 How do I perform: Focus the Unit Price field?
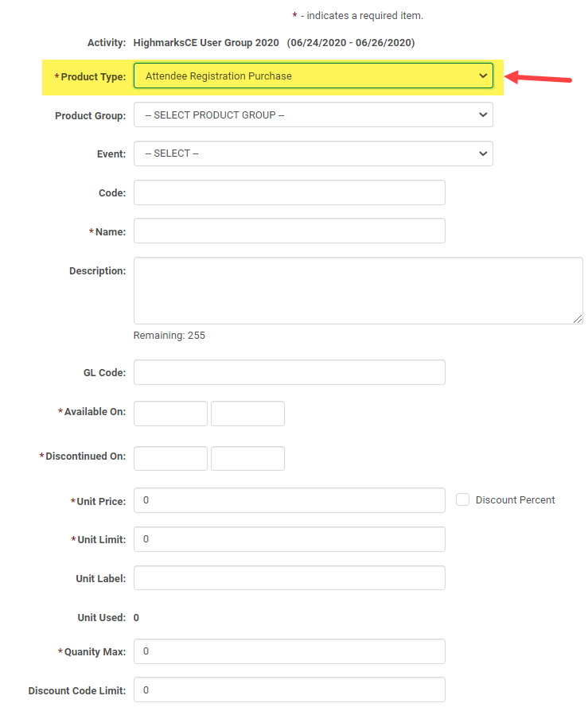[289, 500]
